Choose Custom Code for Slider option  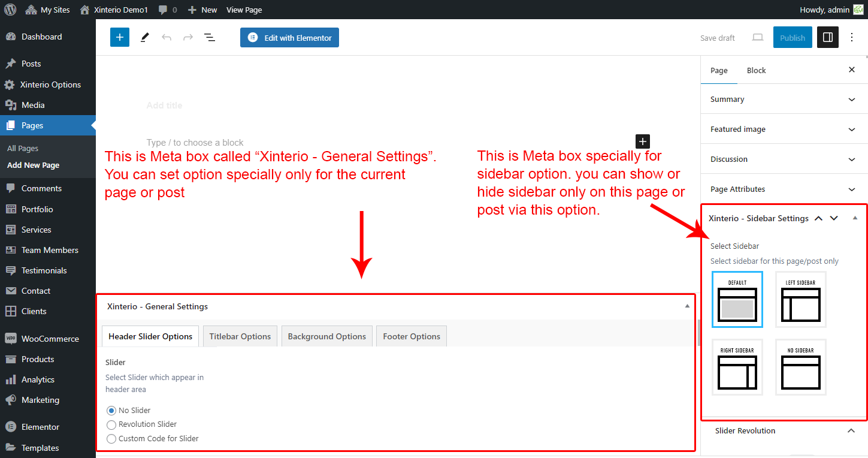tap(111, 439)
